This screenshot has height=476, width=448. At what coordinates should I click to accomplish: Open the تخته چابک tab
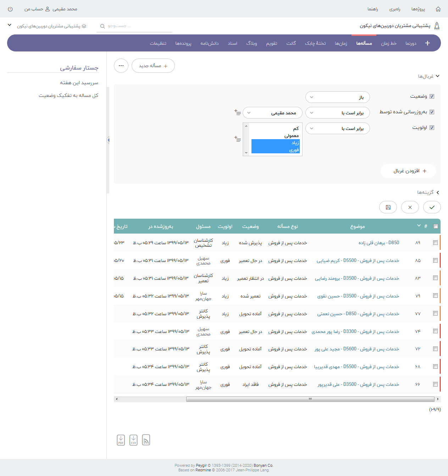coord(315,43)
